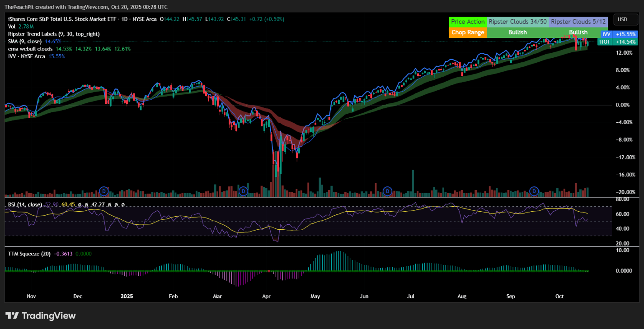Select the dividend marker in mid-September

[535, 191]
